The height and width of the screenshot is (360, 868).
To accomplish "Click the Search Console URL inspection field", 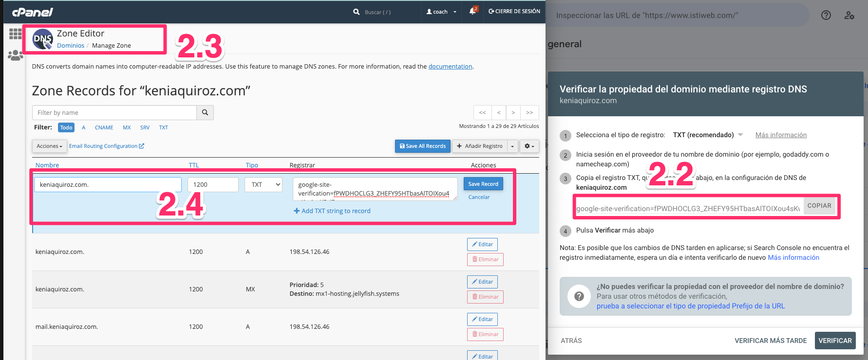I will pos(677,15).
